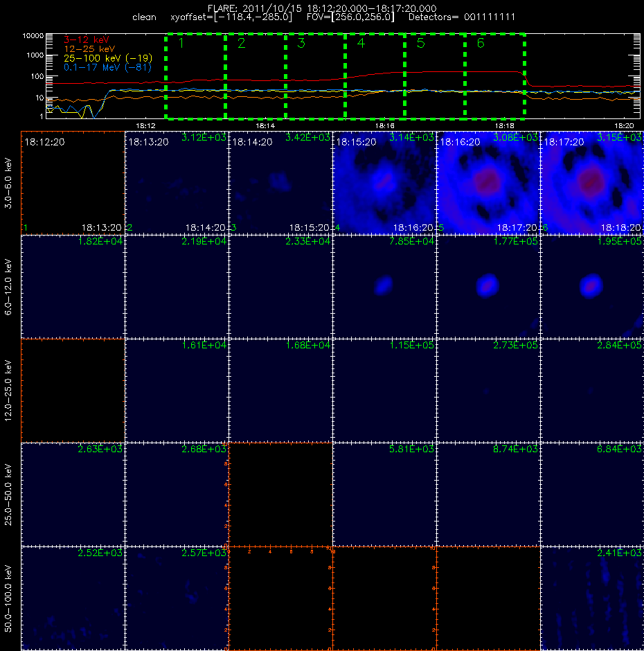Open the image panel labeled 1.82E+04
The image size is (644, 651).
click(x=73, y=287)
